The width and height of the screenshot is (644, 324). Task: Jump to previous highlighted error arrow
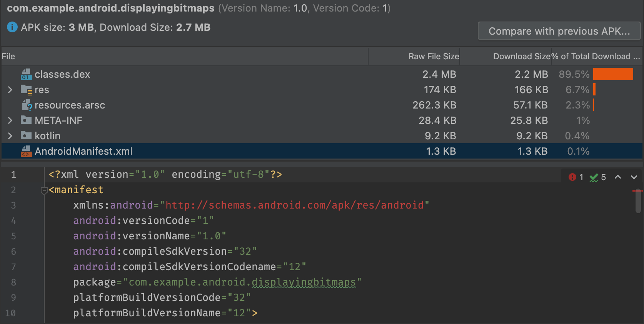coord(618,177)
